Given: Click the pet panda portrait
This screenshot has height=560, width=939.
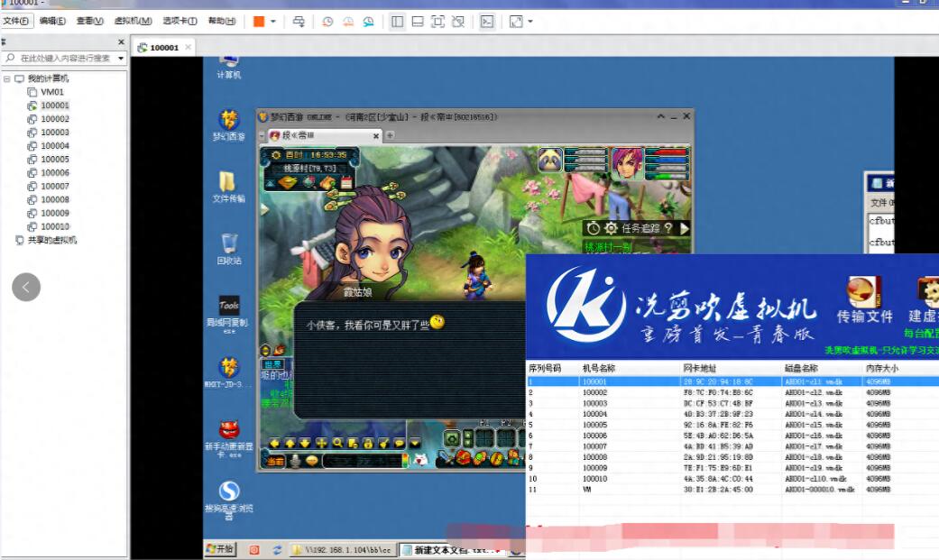Looking at the screenshot, I should (549, 160).
